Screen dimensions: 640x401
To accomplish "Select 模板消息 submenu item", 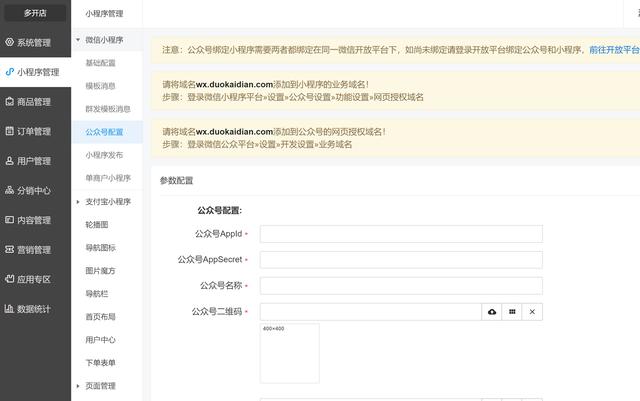I will pos(100,86).
